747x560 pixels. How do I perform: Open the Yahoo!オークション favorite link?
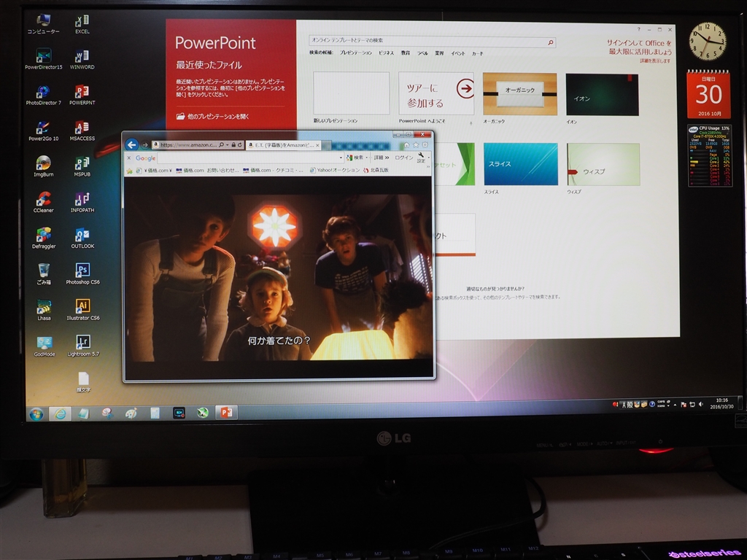334,170
